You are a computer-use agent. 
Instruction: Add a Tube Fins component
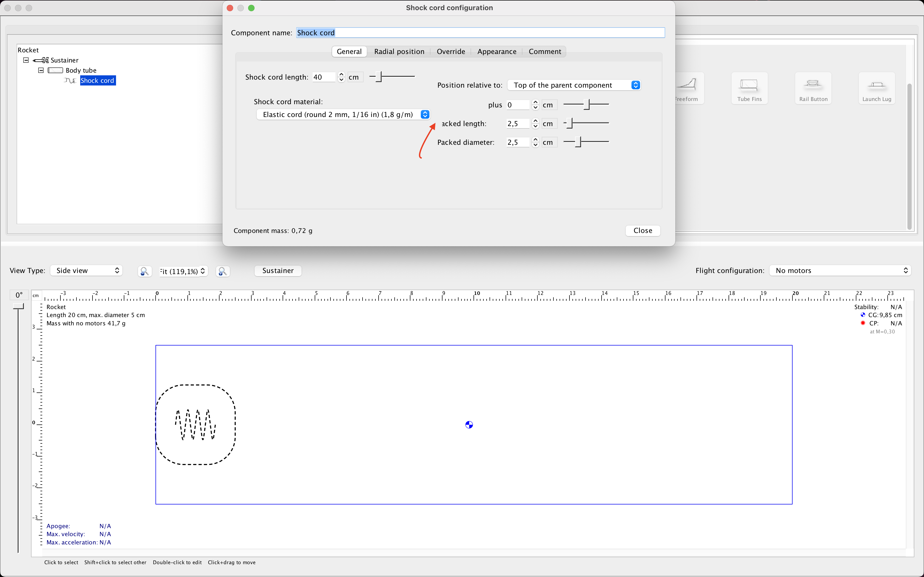pos(749,88)
